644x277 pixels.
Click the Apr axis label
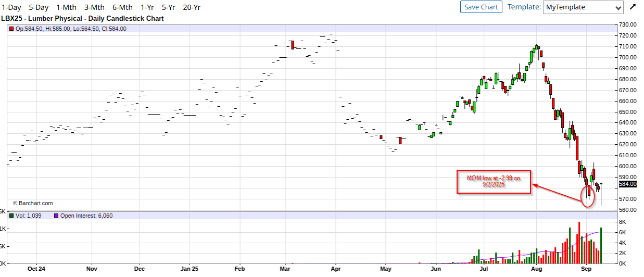click(335, 269)
